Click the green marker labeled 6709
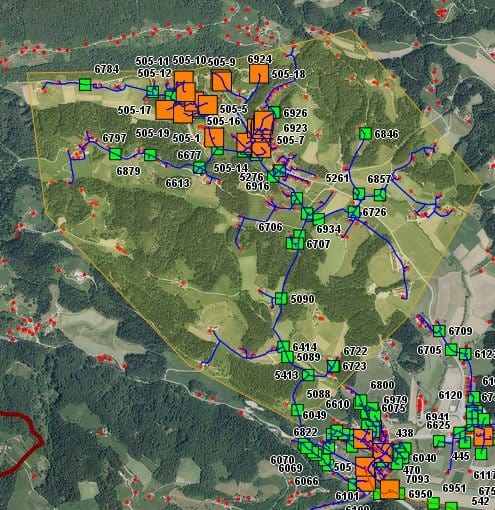495x510 pixels. [439, 331]
